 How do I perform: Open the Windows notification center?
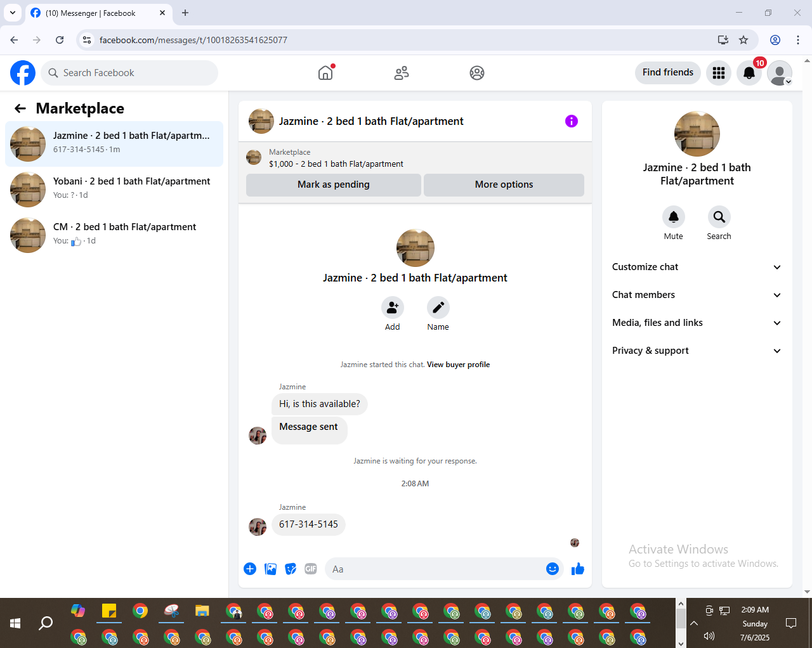791,623
